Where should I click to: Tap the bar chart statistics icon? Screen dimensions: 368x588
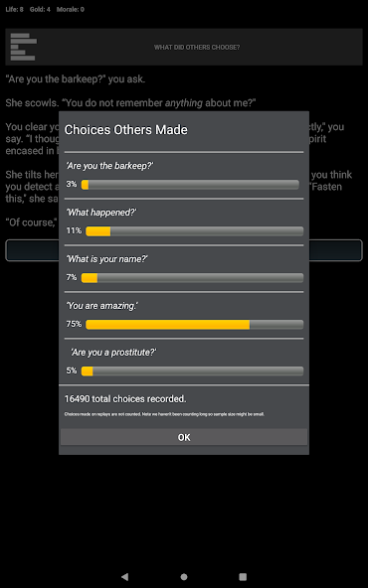[23, 47]
